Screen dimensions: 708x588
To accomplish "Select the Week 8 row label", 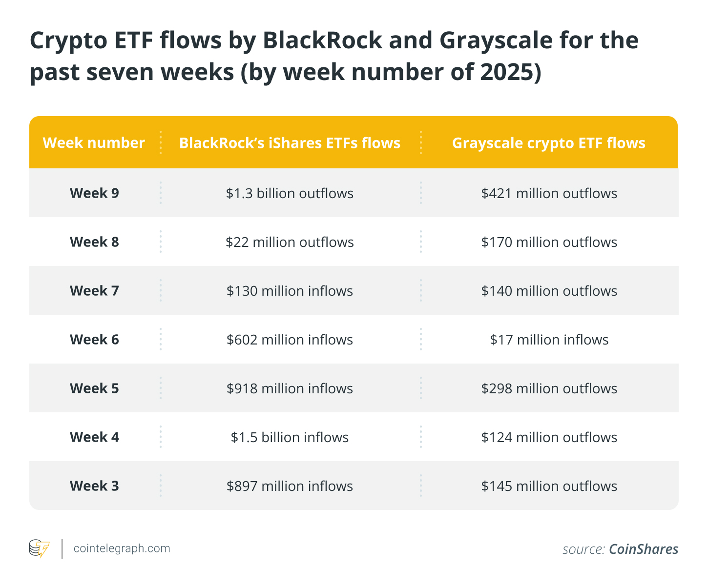I will [x=94, y=242].
